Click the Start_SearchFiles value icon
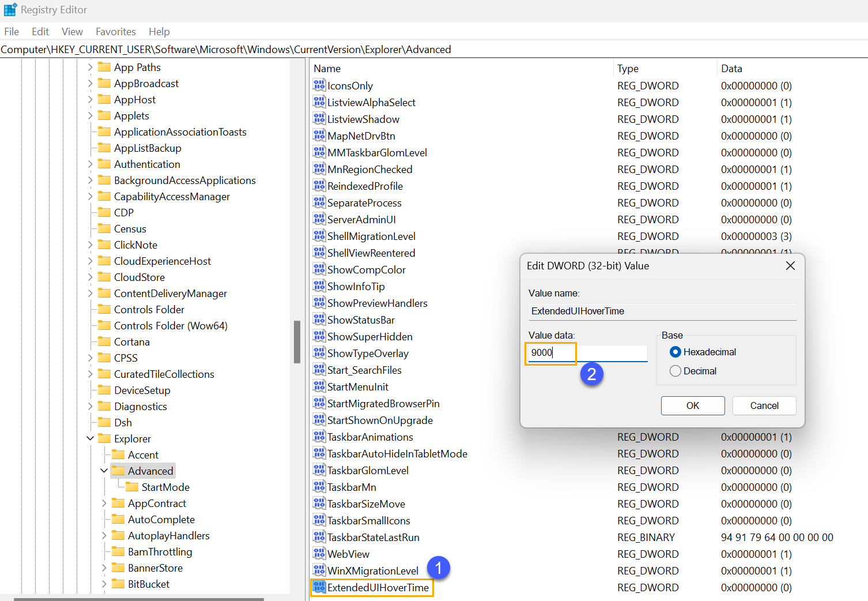 tap(319, 370)
